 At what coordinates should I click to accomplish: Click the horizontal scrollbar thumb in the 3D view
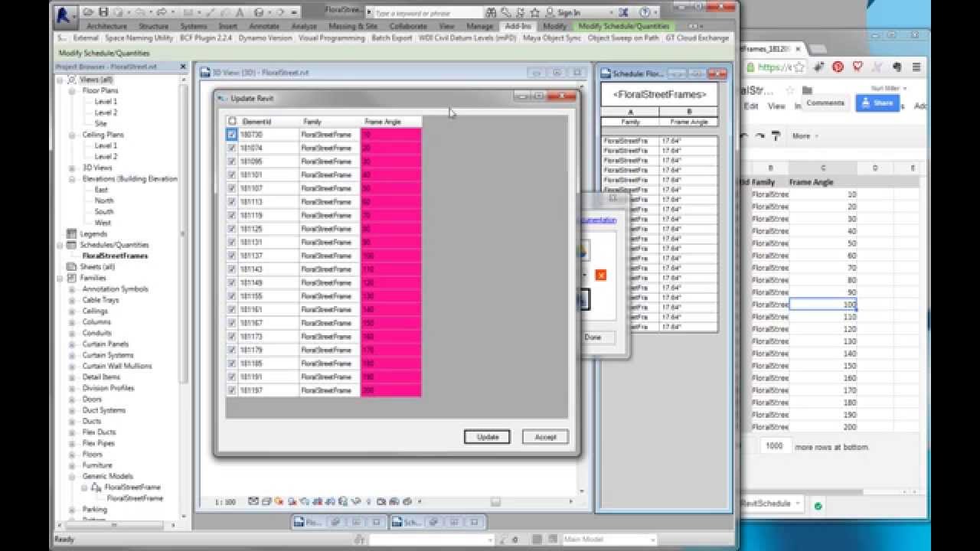(x=496, y=502)
